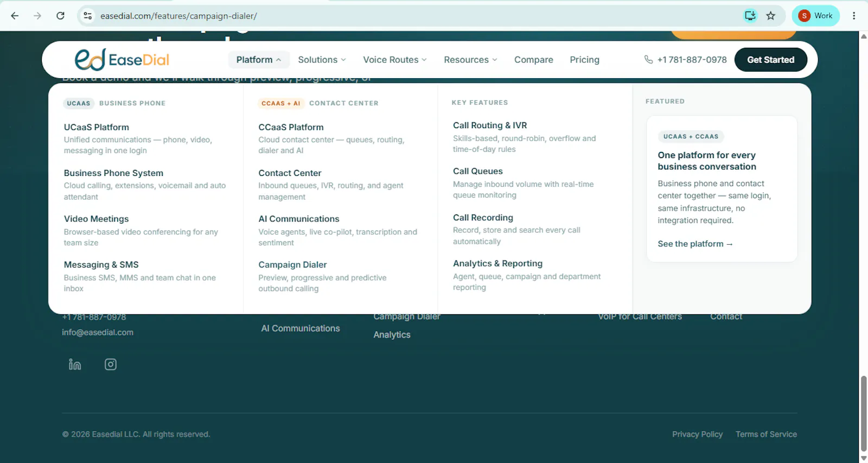
Task: Click the copyright 2026 Easedial LLC text
Action: coord(136,434)
